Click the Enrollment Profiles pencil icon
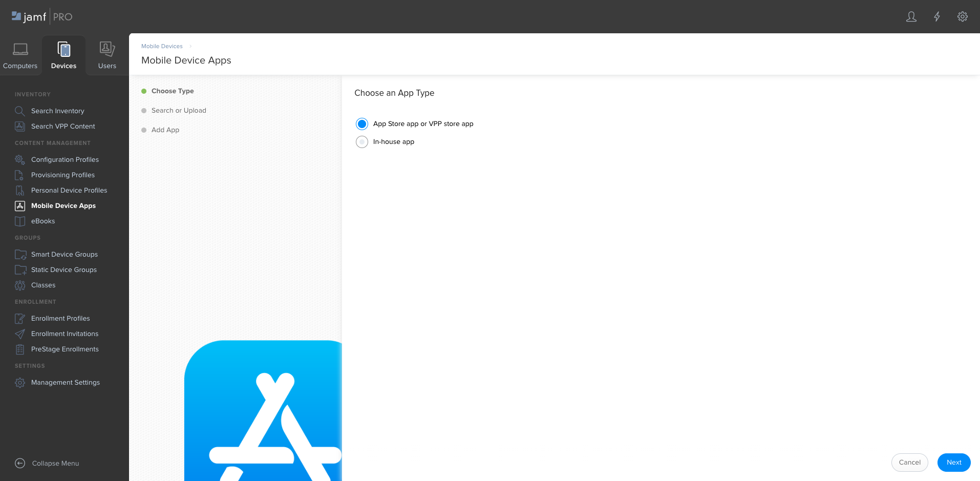This screenshot has width=980, height=481. point(20,319)
